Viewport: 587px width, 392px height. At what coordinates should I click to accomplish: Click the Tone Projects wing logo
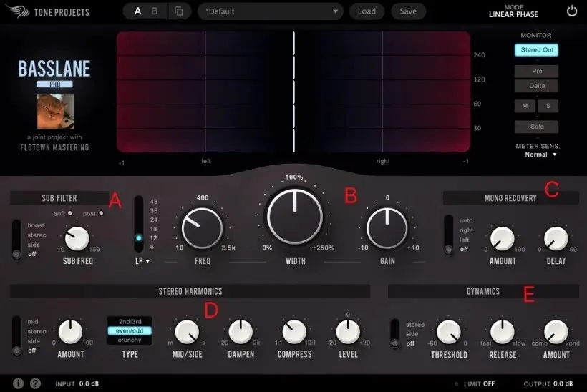coord(18,11)
